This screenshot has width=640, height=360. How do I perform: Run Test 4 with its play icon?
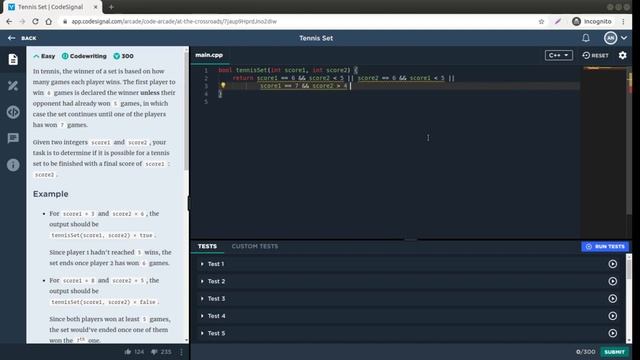612,316
